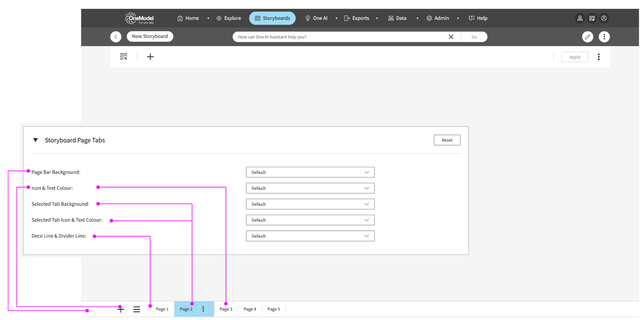Collapse the Storyboard Page Tabs section
Viewport: 644px width, 320px height.
coord(35,140)
